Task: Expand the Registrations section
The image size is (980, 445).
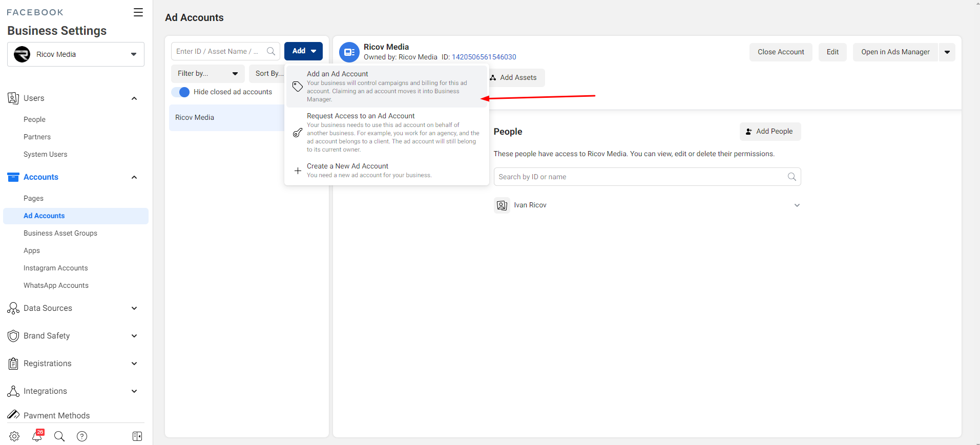Action: pos(134,364)
